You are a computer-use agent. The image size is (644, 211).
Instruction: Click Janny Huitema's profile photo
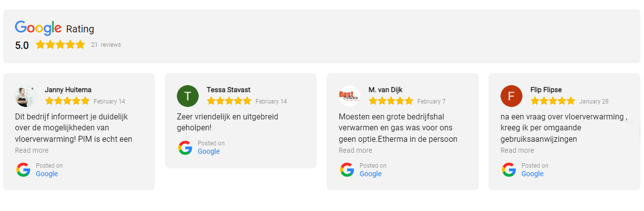point(26,96)
